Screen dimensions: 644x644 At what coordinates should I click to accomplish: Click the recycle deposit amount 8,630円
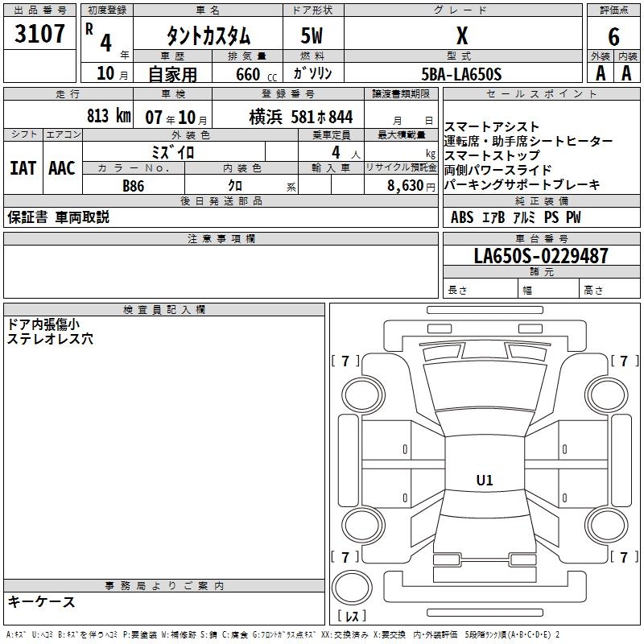(x=409, y=185)
